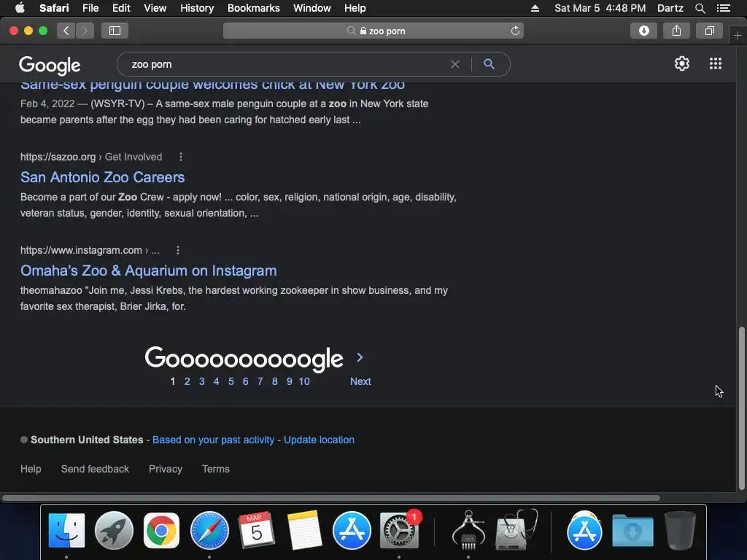Open Omaha's Zoo & Aquarium on Instagram result

pos(148,271)
